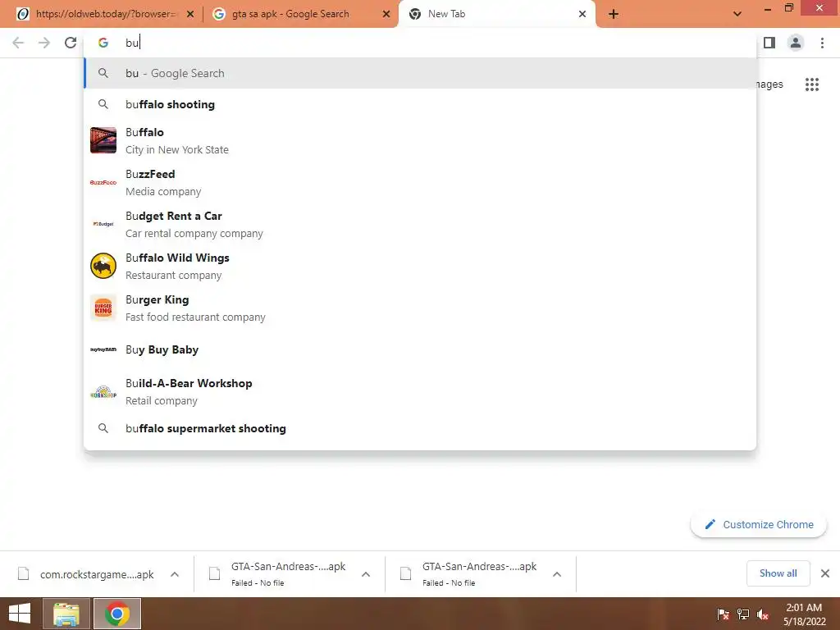Open a new tab with plus button

(x=614, y=14)
